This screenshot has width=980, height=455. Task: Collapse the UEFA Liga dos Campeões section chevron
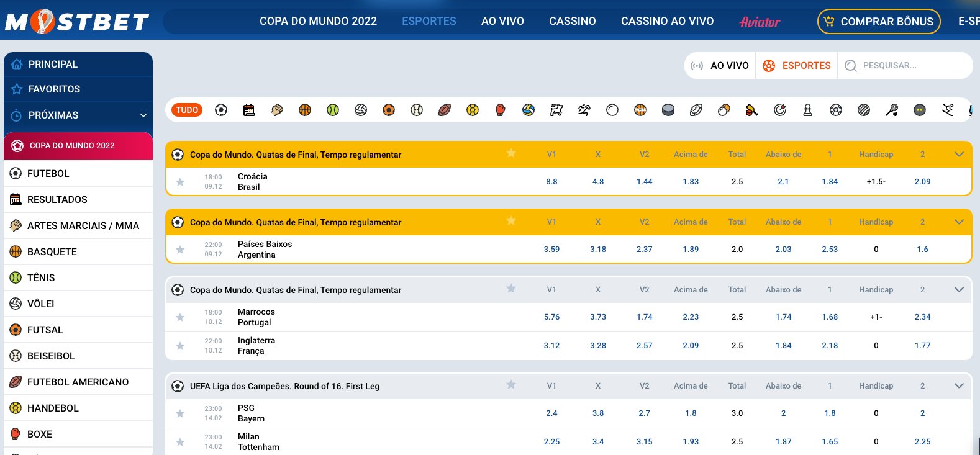pos(959,385)
